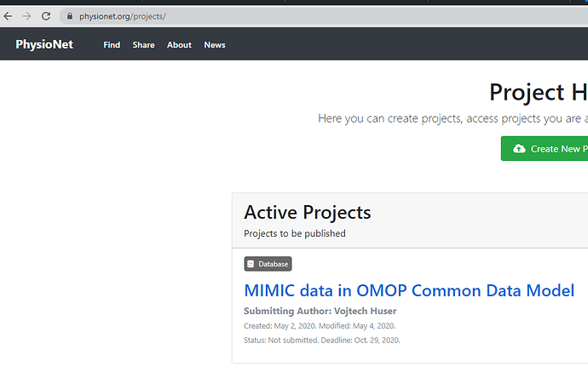Open the About menu
Viewport: 588px width, 378px height.
click(179, 45)
